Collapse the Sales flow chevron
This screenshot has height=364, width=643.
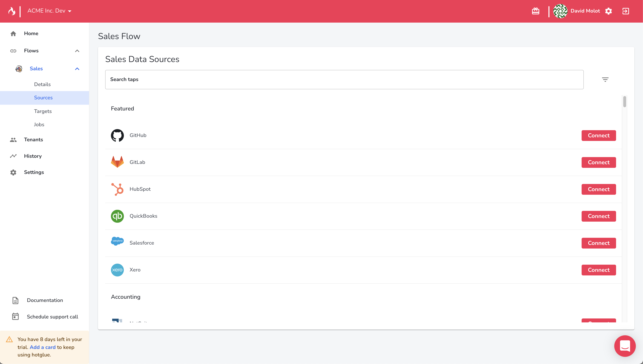[x=77, y=69]
